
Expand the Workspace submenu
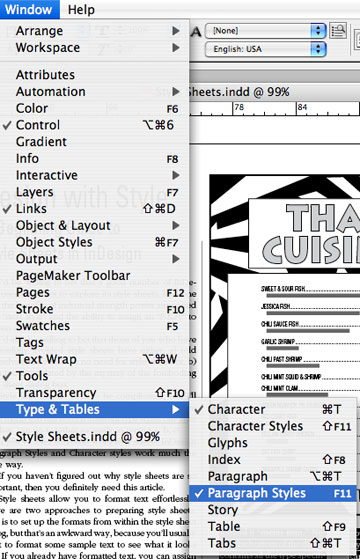pos(94,48)
